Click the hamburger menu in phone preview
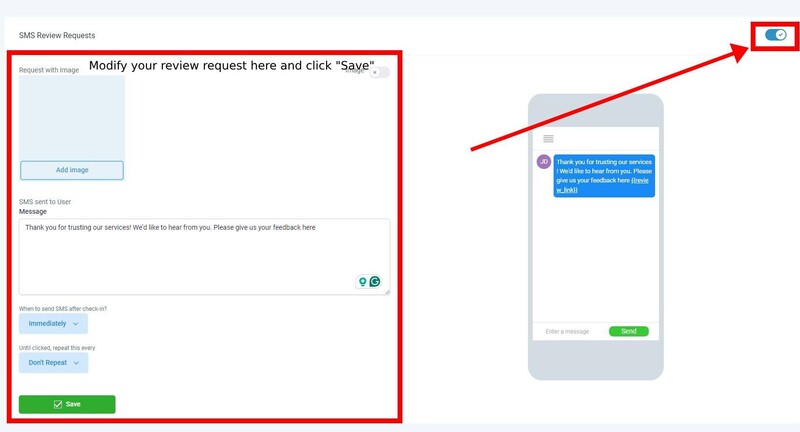The width and height of the screenshot is (800, 432). [x=548, y=139]
